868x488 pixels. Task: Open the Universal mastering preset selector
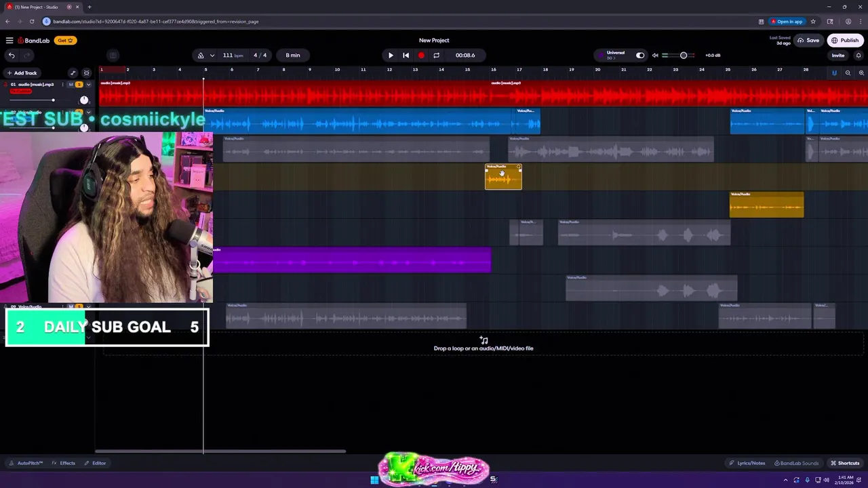click(615, 55)
